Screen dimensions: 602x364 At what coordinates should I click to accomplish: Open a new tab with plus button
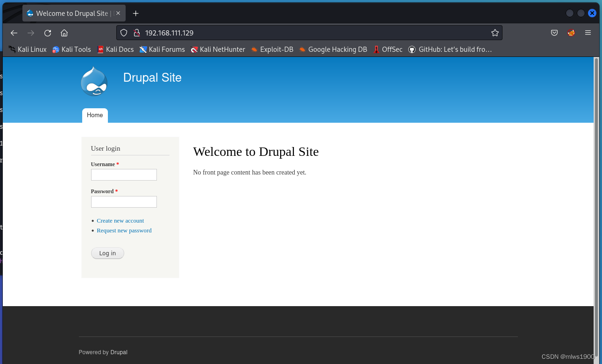coord(136,13)
